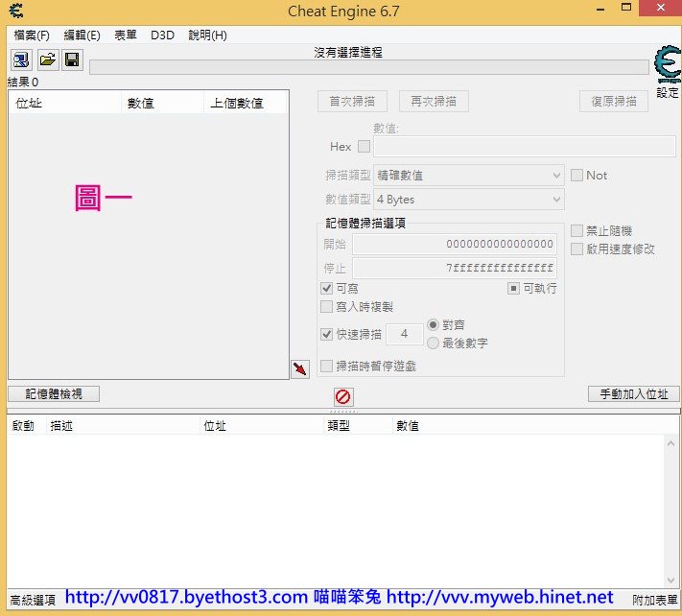Open settings via Cheat Engine logo
682x616 pixels.
coord(668,64)
